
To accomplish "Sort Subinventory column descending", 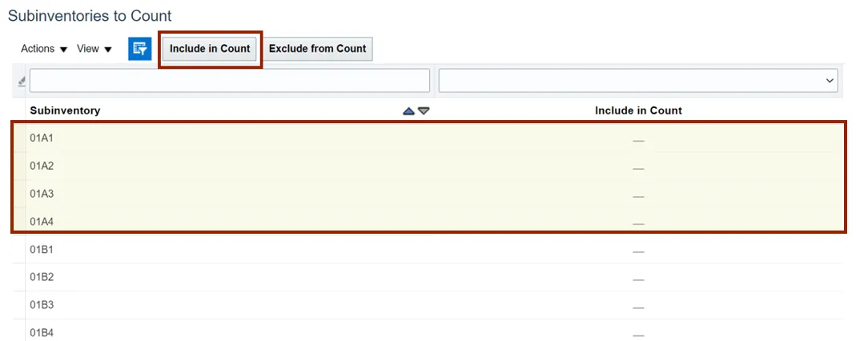I will [424, 111].
